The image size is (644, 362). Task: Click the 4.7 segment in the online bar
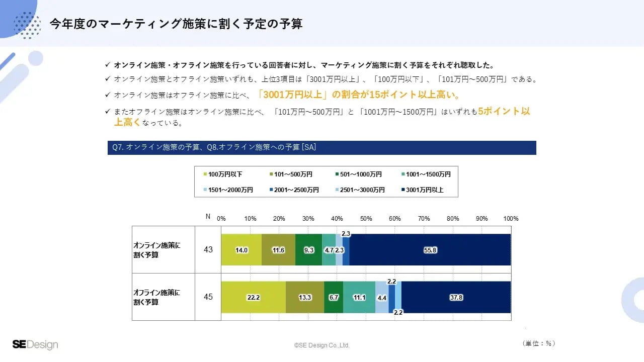tap(329, 250)
